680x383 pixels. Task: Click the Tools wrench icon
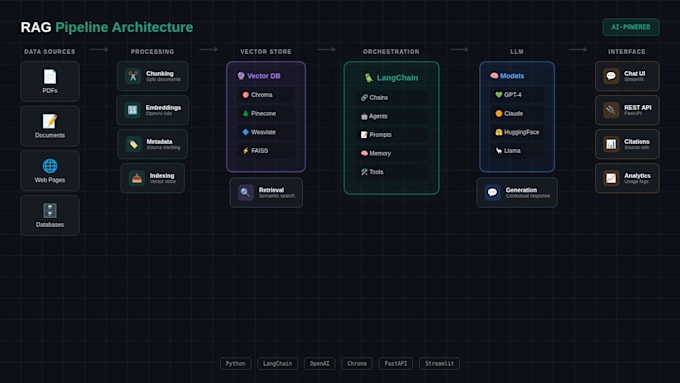pos(364,172)
